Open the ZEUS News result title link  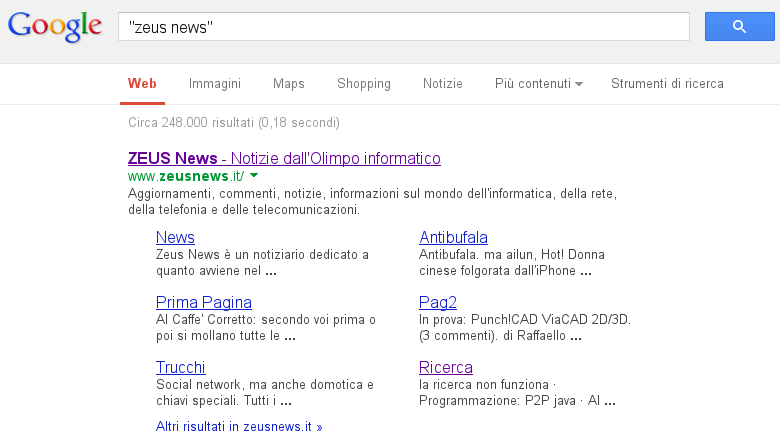tap(284, 158)
